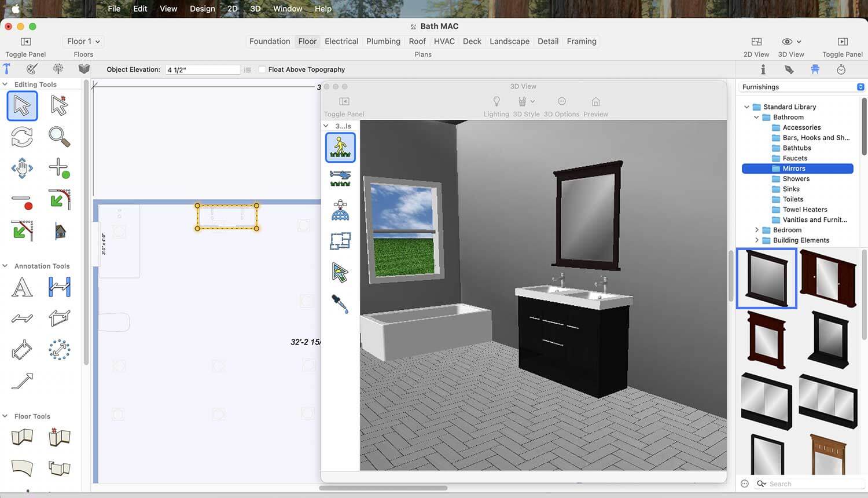Select the Bathtubs folder

(x=796, y=148)
